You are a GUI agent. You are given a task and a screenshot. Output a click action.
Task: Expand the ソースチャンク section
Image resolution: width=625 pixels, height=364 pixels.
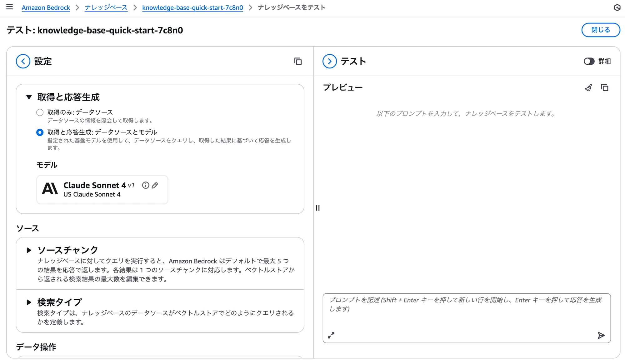(x=29, y=250)
